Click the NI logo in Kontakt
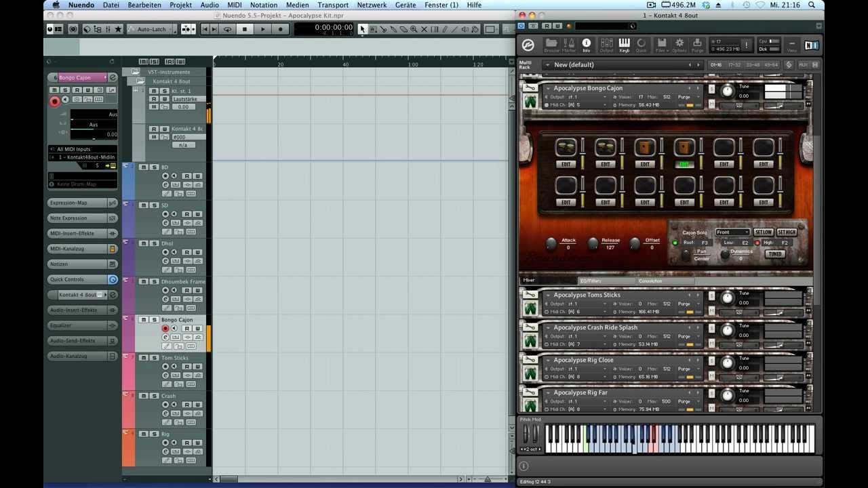The image size is (868, 488). [x=811, y=45]
